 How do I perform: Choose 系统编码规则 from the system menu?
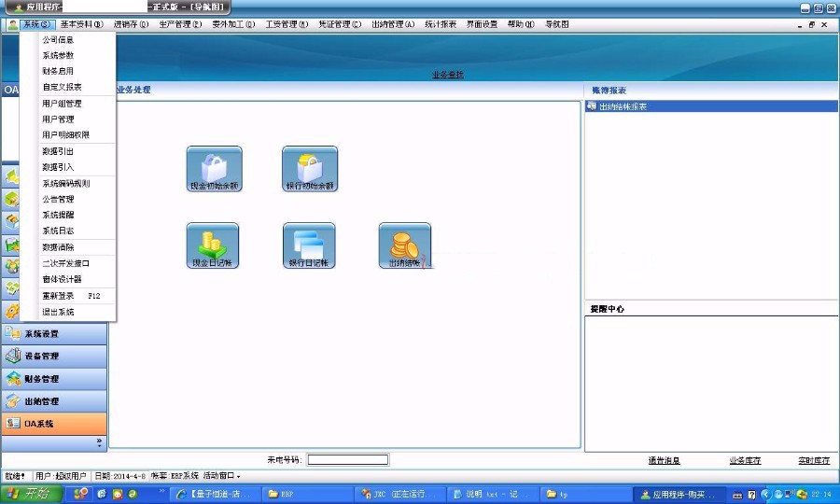tap(68, 183)
